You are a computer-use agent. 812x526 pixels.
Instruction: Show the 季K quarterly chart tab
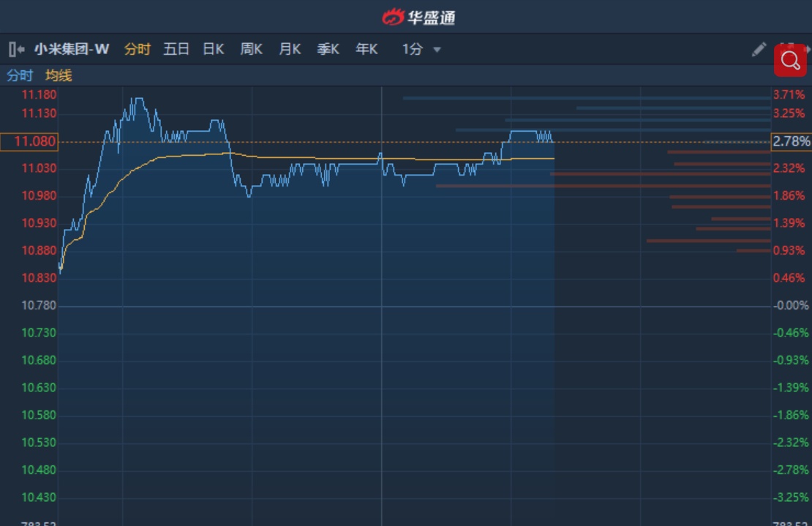click(328, 50)
